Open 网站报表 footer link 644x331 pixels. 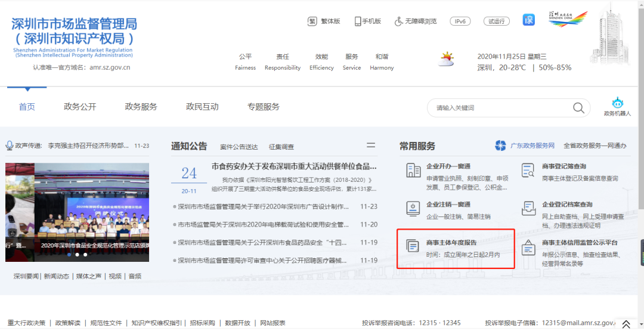[273, 323]
